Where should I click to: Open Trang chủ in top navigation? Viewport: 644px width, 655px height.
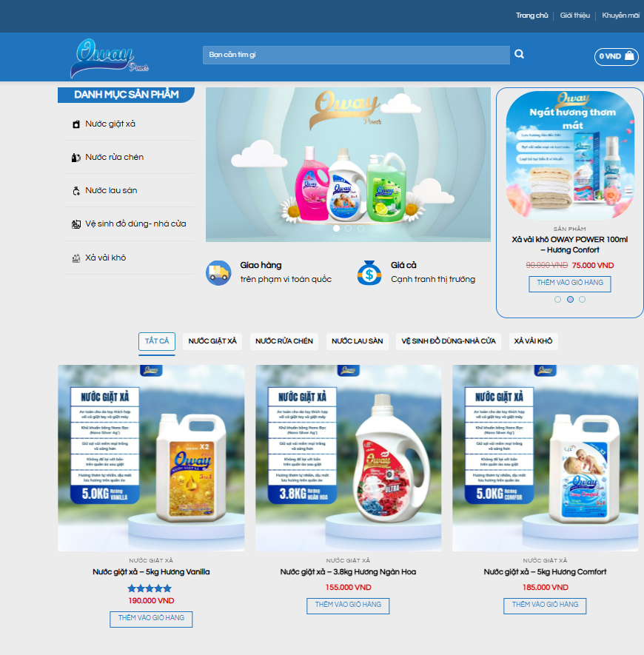tap(531, 16)
